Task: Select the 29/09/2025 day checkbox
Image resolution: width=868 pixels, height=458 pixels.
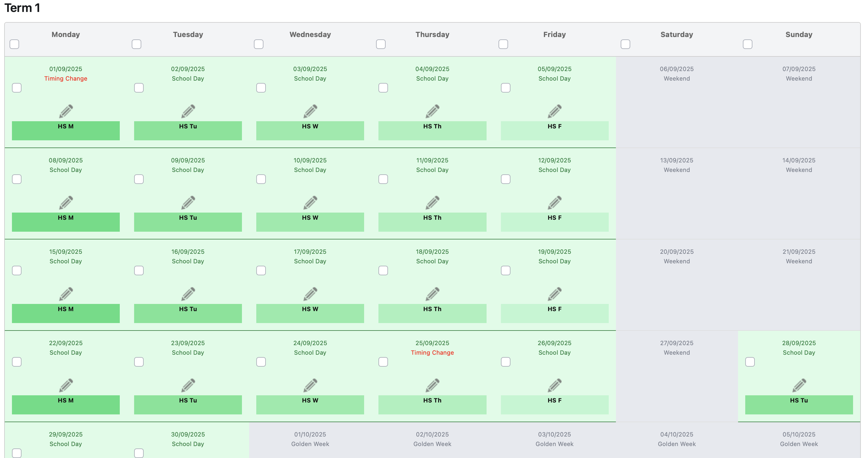Action: [17, 453]
